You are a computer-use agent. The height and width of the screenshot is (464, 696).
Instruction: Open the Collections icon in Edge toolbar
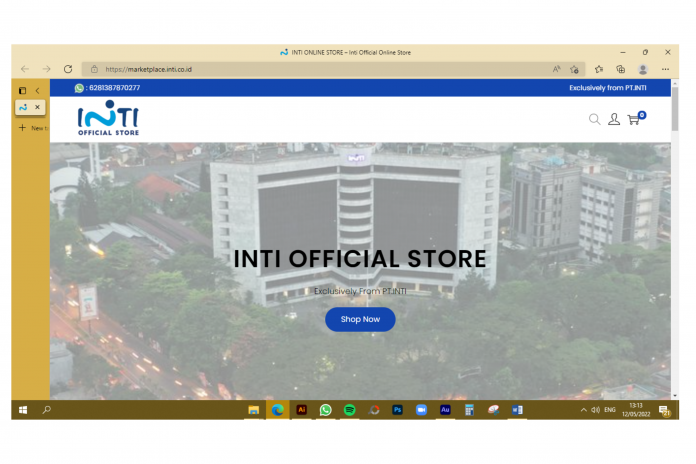620,69
